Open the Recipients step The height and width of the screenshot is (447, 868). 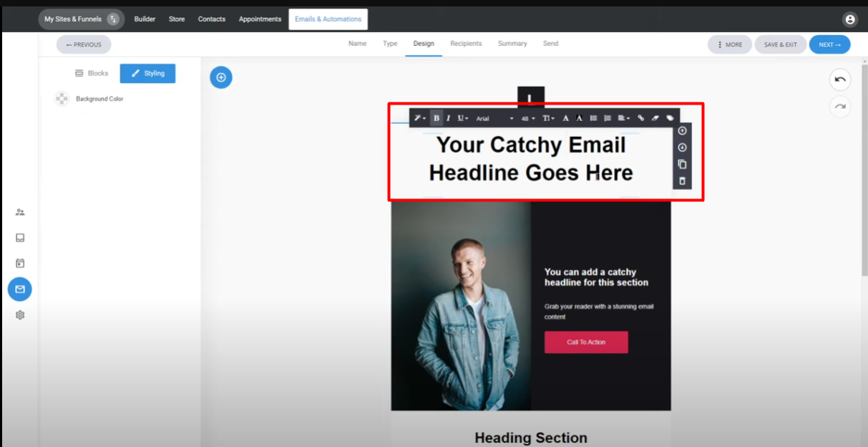click(466, 44)
